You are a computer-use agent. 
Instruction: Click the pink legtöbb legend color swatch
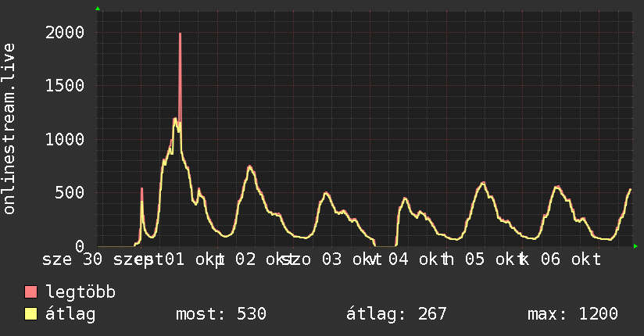[x=30, y=291]
